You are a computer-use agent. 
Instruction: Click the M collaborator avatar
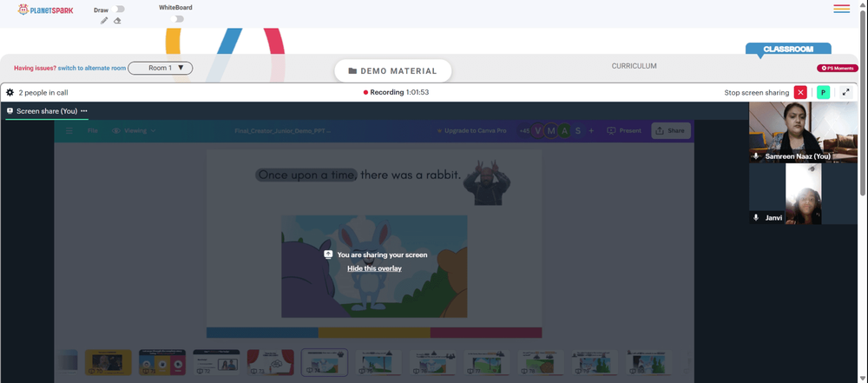551,131
